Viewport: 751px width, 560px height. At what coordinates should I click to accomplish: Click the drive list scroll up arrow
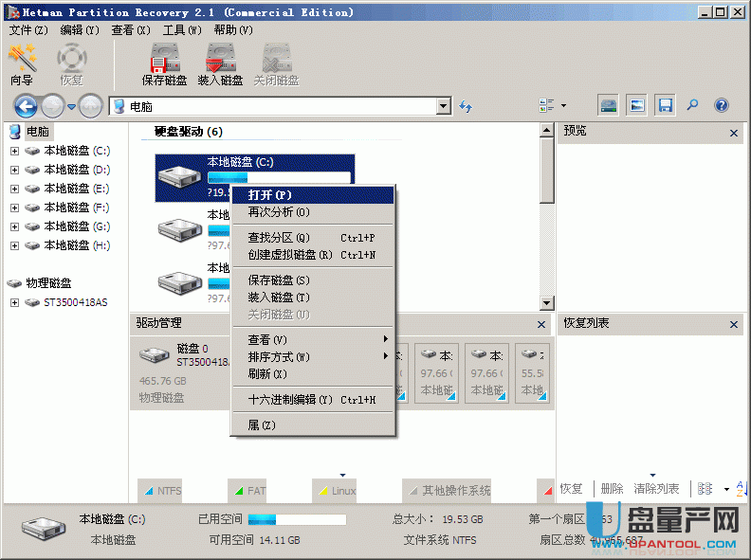[546, 130]
